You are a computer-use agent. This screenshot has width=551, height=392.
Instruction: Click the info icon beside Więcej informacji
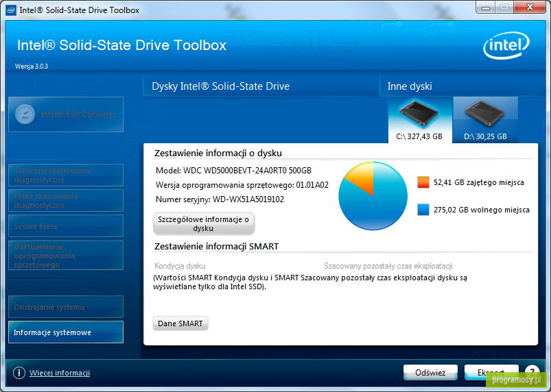[19, 373]
